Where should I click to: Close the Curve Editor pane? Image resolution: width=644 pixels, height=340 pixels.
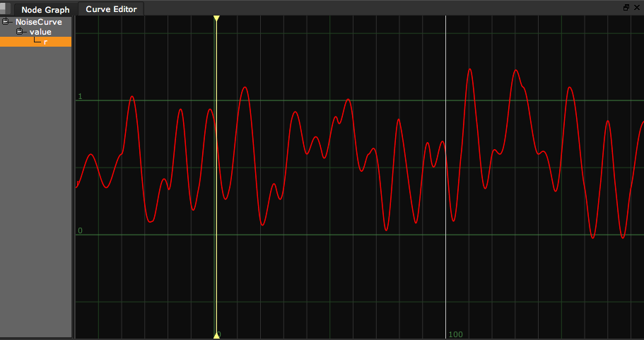pos(636,8)
